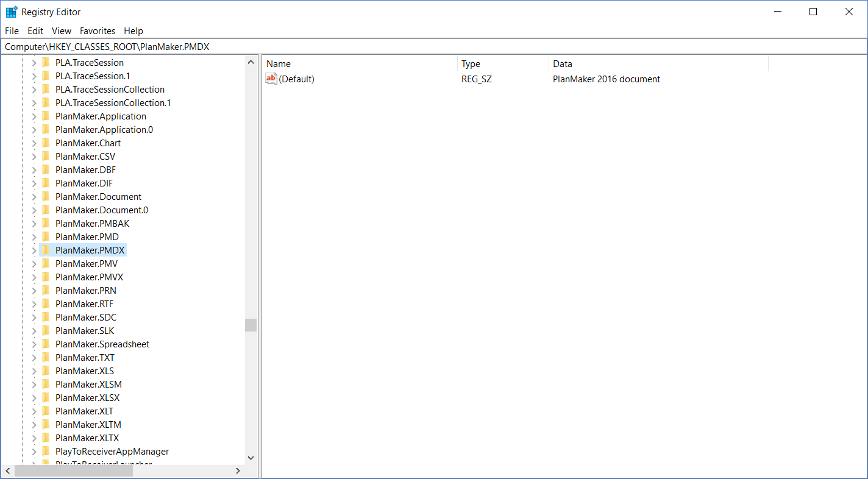
Task: Click the PlanMaker.PMBAK folder icon
Action: [x=46, y=224]
